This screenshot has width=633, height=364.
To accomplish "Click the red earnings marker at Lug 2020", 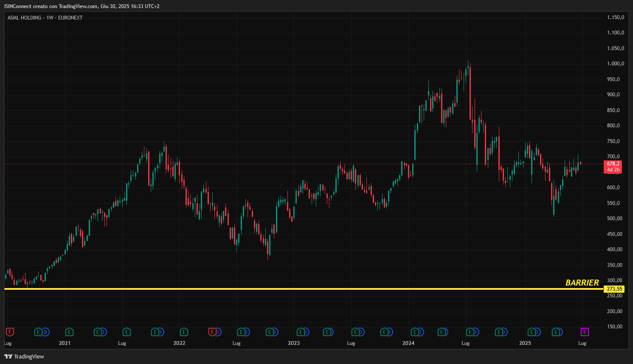I will pos(10,332).
